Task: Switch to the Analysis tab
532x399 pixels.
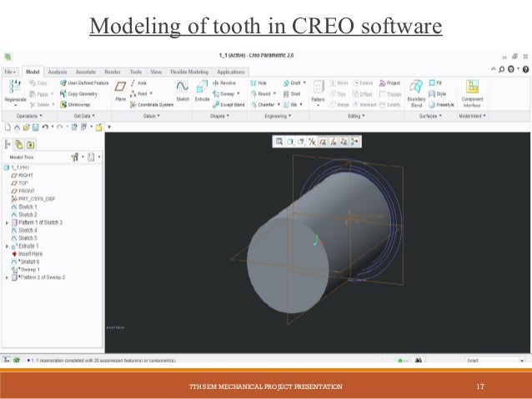Action: pyautogui.click(x=58, y=72)
